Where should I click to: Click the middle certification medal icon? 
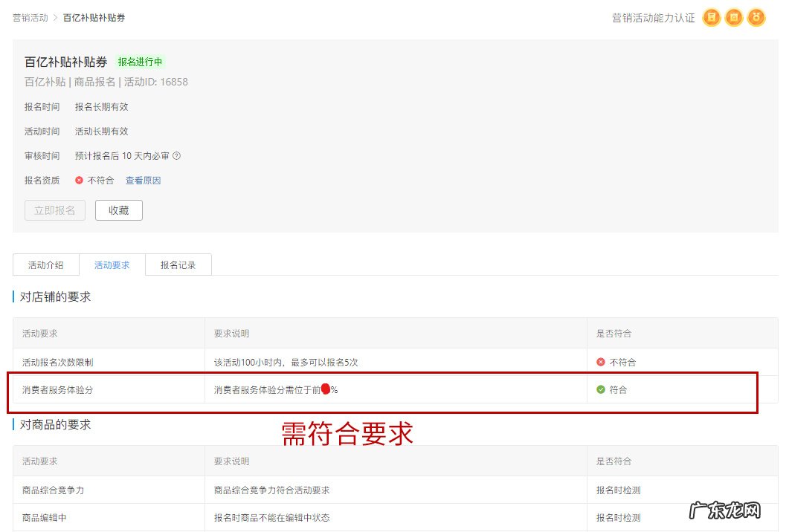734,17
